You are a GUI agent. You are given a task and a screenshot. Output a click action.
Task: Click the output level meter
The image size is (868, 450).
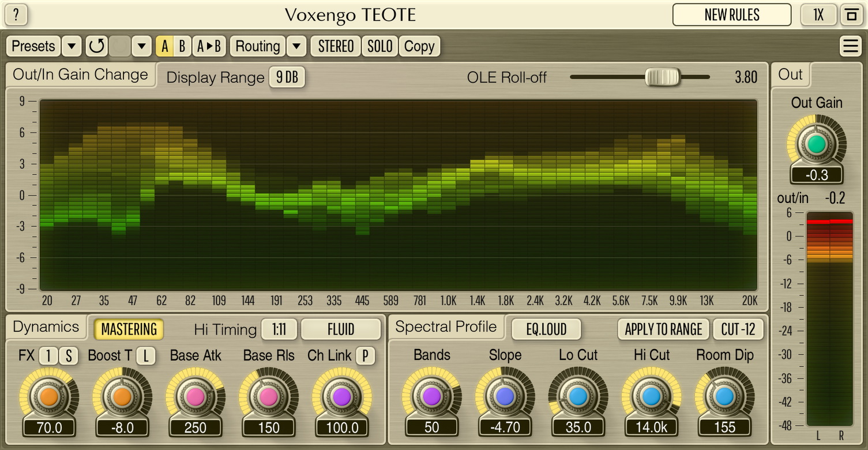829,319
